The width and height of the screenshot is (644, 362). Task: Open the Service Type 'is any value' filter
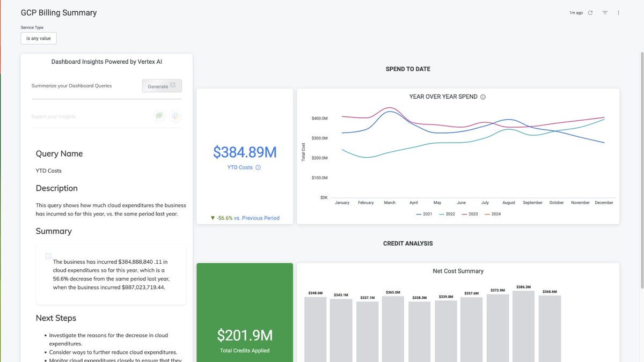[39, 38]
